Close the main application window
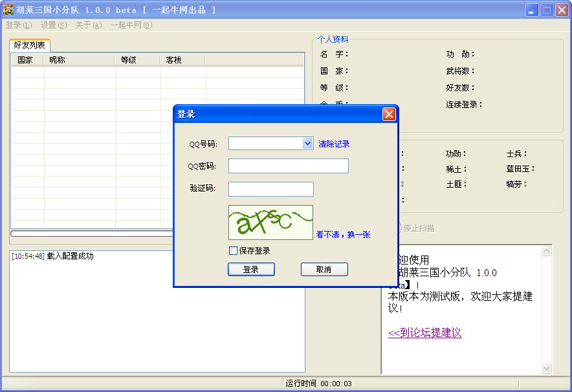Viewport: 572px width, 392px height. (562, 10)
